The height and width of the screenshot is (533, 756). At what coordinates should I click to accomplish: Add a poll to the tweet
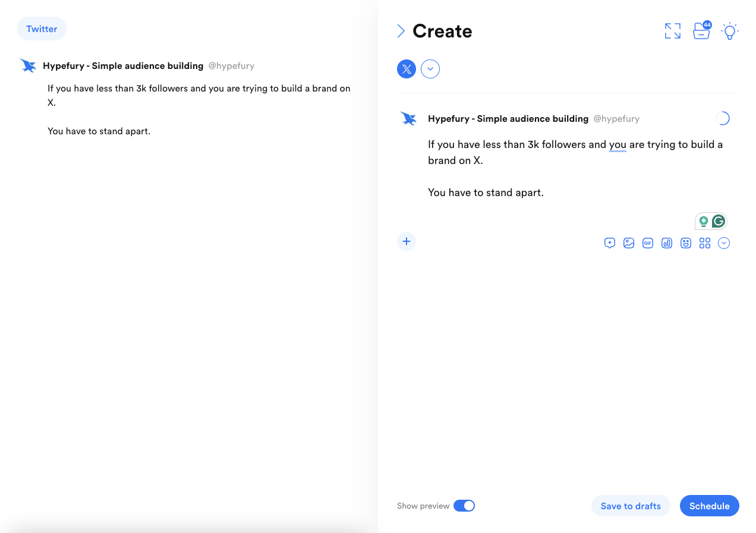[x=666, y=243]
